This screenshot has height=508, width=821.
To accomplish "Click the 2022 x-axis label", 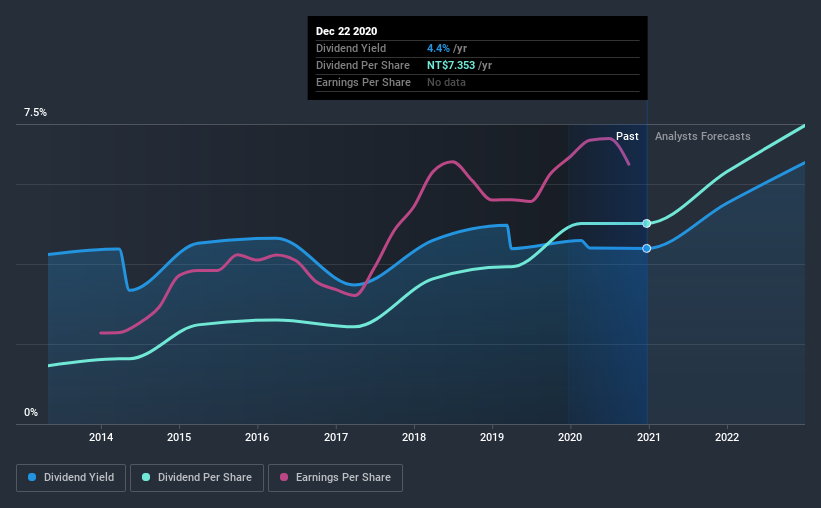I will tap(727, 437).
